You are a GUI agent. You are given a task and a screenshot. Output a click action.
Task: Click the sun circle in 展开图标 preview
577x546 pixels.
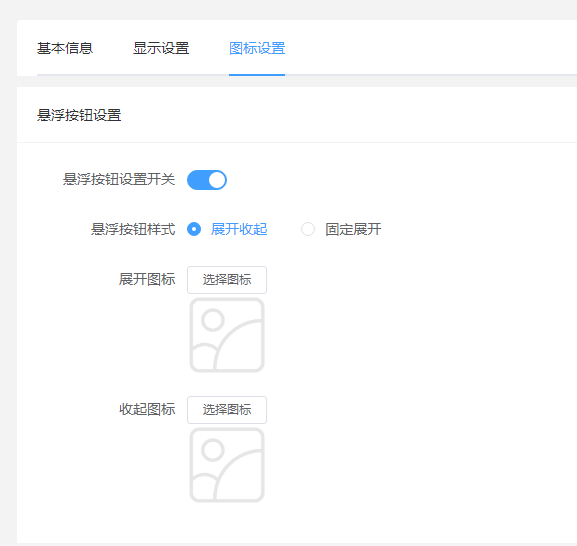tap(213, 320)
